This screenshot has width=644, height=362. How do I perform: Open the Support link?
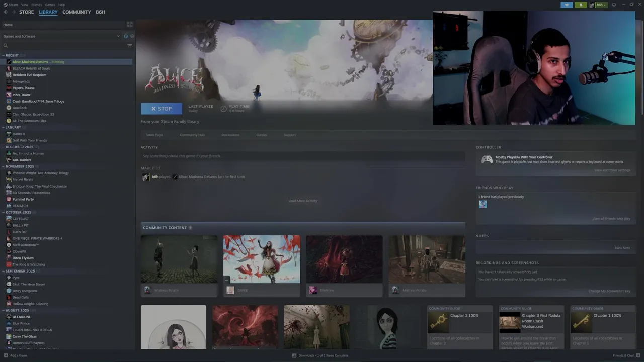(x=290, y=135)
